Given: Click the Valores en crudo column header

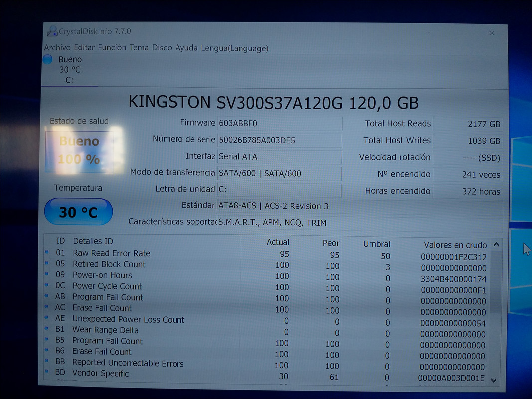Looking at the screenshot, I should (455, 245).
